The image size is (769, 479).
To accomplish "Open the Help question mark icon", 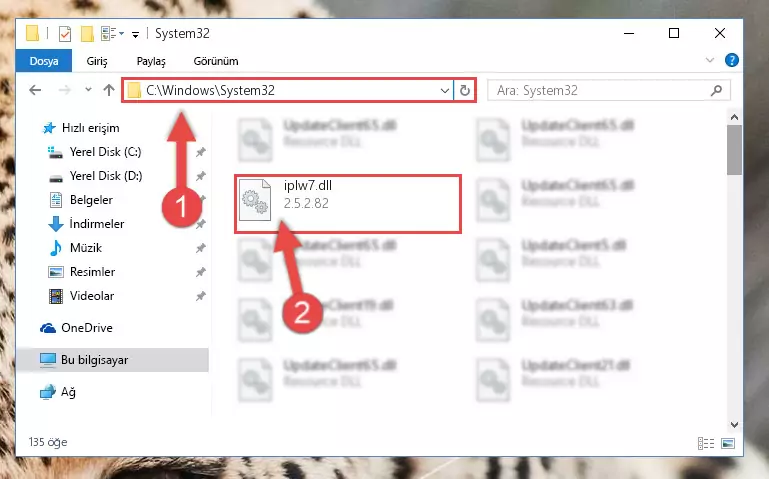I will click(732, 60).
